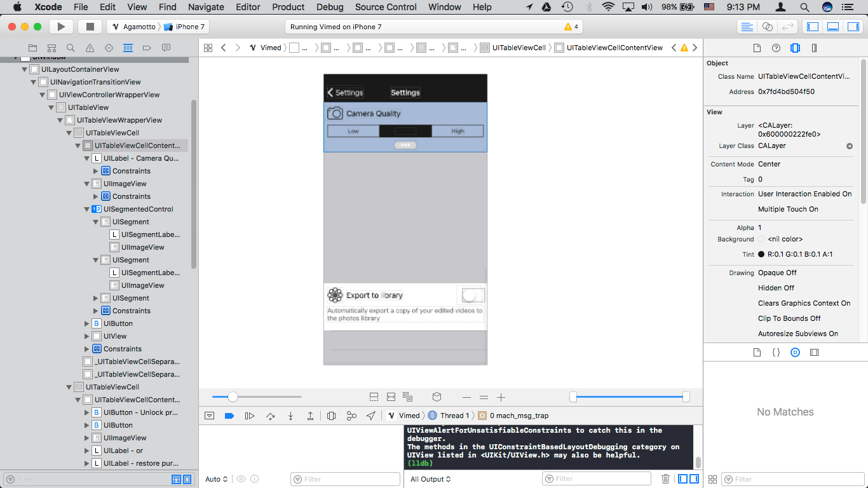Open the symbol navigator tab

pyautogui.click(x=51, y=48)
